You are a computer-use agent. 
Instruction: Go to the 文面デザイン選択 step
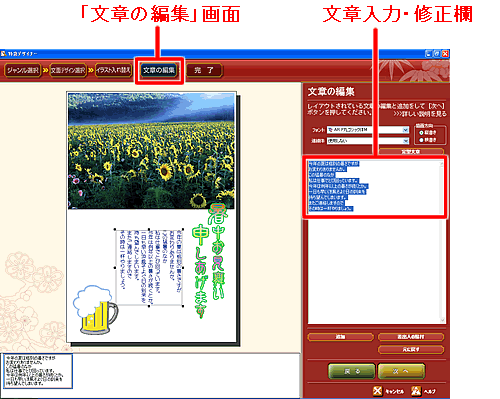[68, 70]
